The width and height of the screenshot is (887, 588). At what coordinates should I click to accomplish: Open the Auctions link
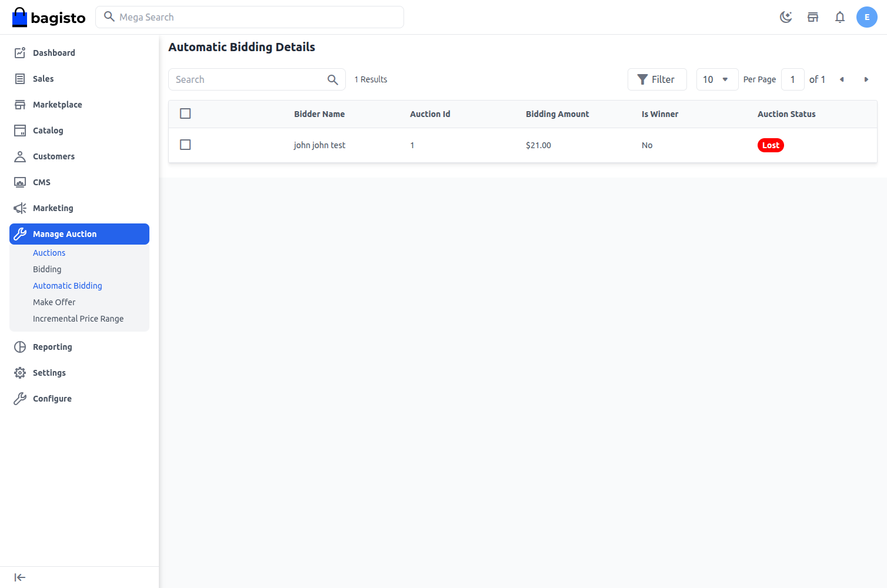point(49,252)
